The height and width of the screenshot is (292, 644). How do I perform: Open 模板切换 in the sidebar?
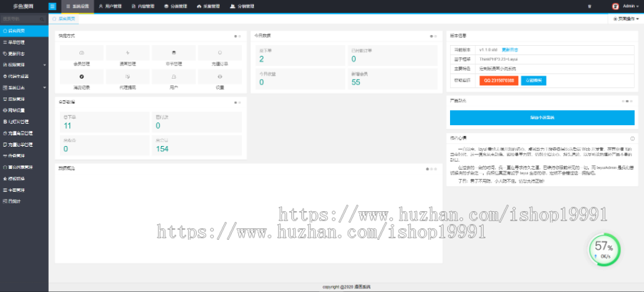(24, 179)
